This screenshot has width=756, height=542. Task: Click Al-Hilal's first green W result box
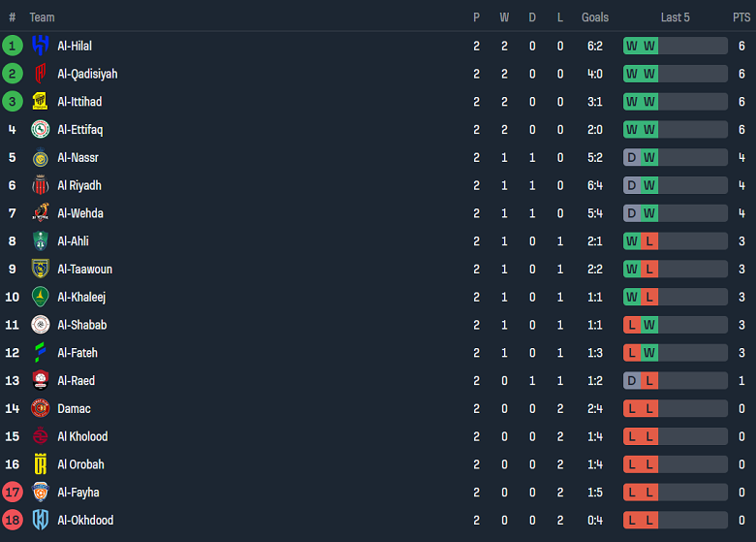coord(632,46)
